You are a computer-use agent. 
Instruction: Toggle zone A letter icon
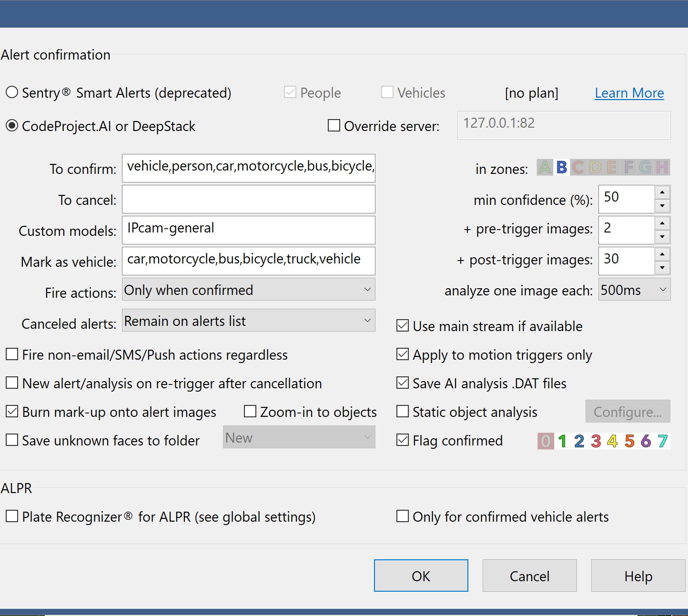coord(545,168)
